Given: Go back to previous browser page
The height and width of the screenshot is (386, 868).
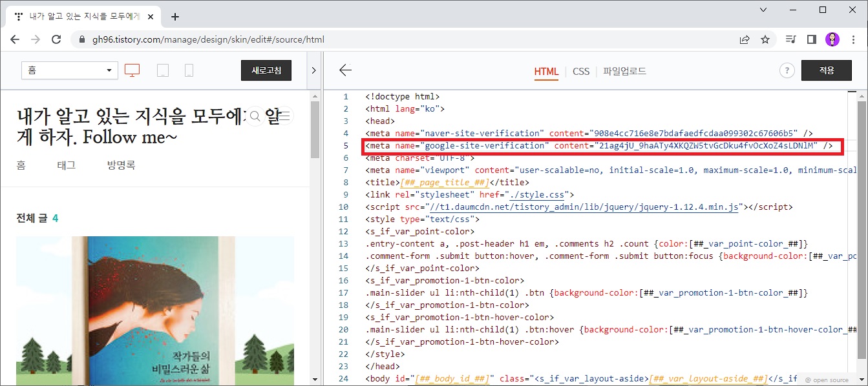Looking at the screenshot, I should click(x=15, y=39).
